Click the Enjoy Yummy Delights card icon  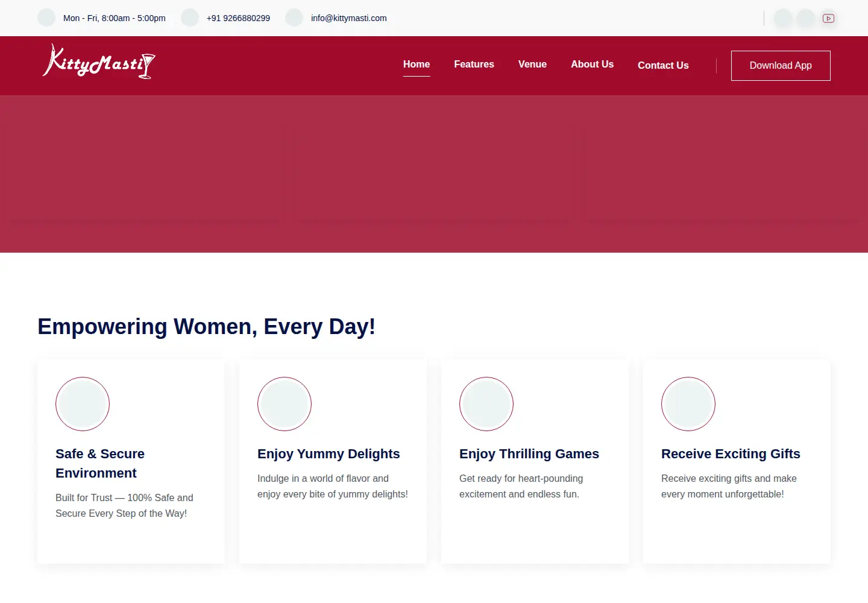tap(285, 404)
